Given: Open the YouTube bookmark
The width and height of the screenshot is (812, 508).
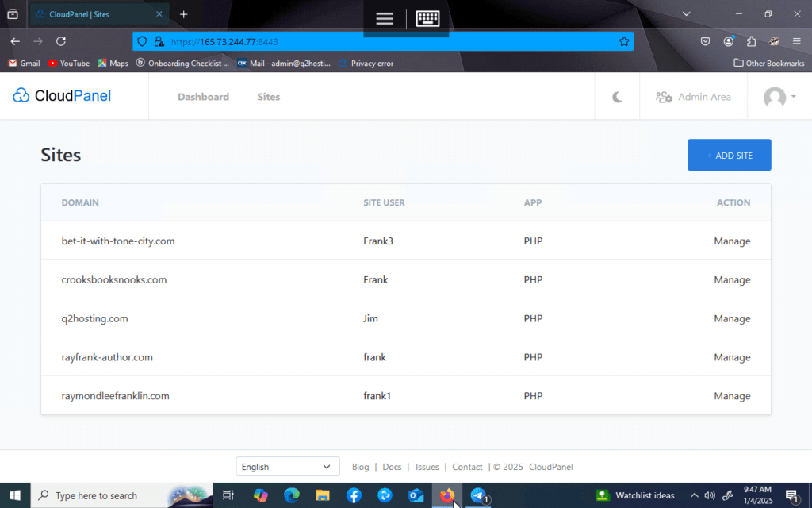Looking at the screenshot, I should 69,63.
